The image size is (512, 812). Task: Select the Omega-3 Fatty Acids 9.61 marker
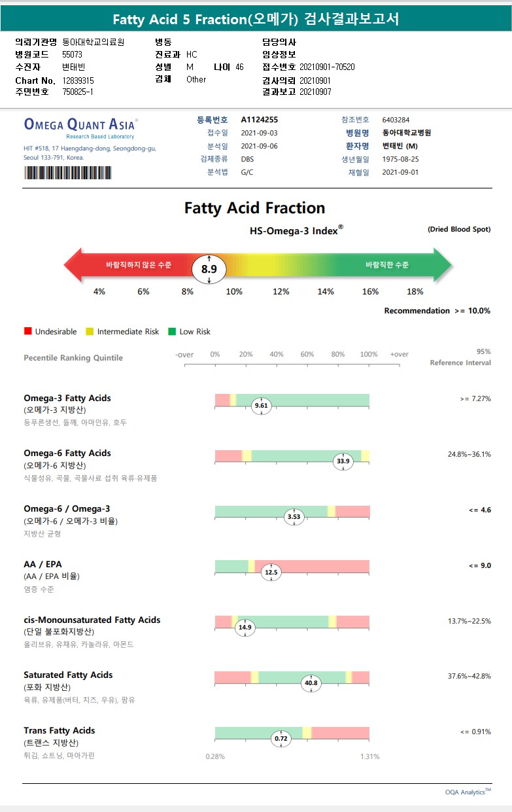point(261,406)
